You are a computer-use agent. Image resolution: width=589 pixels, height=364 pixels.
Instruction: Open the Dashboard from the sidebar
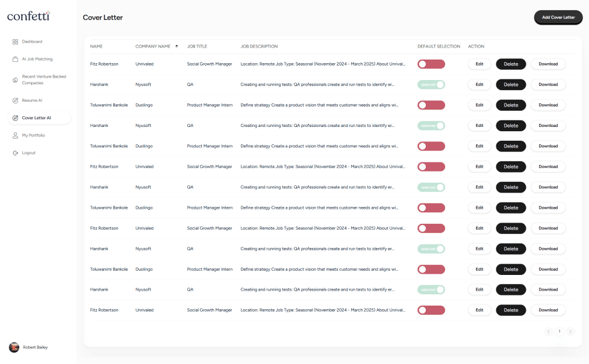pos(33,42)
